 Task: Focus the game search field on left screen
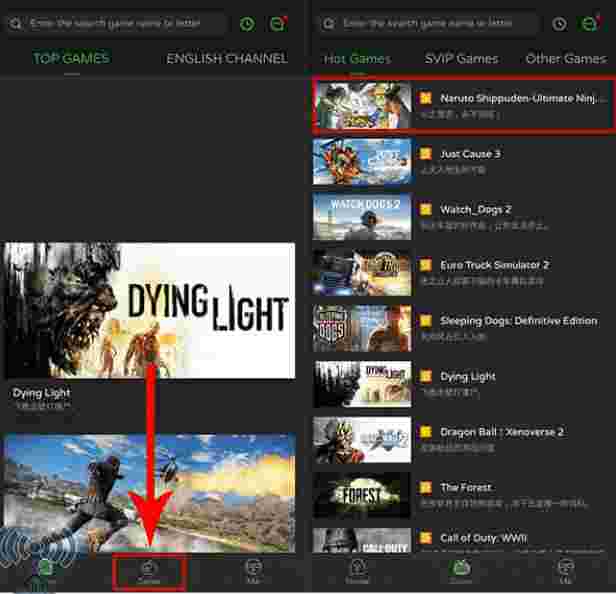pyautogui.click(x=116, y=24)
